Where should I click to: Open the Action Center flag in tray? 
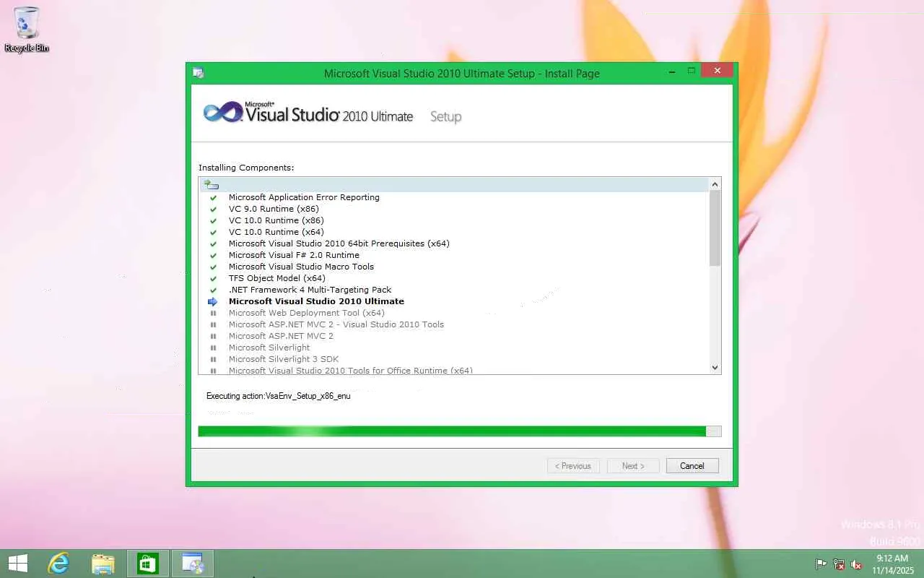pyautogui.click(x=821, y=564)
